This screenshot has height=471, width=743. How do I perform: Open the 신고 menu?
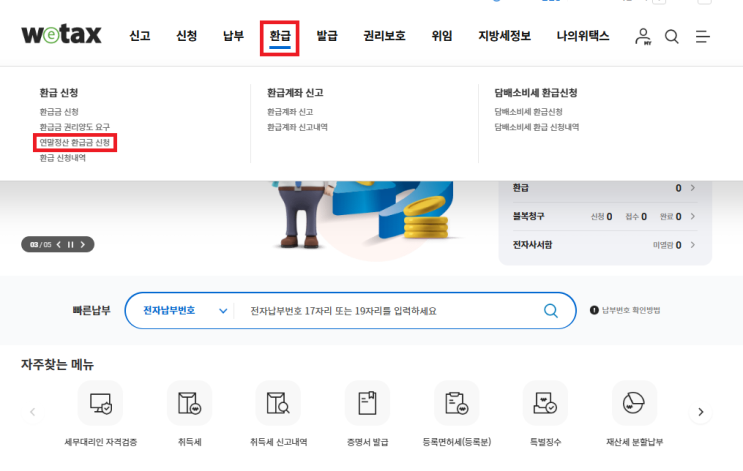click(x=140, y=36)
